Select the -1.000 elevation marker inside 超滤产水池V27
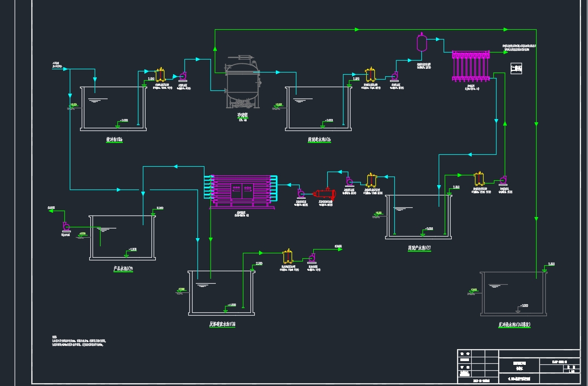This screenshot has width=588, height=386. click(426, 231)
